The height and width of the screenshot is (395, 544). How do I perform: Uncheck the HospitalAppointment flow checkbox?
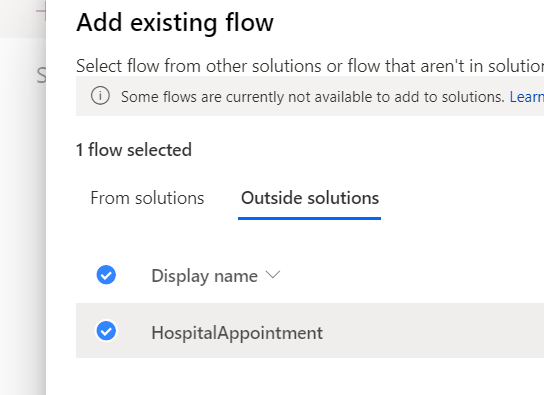(x=106, y=330)
